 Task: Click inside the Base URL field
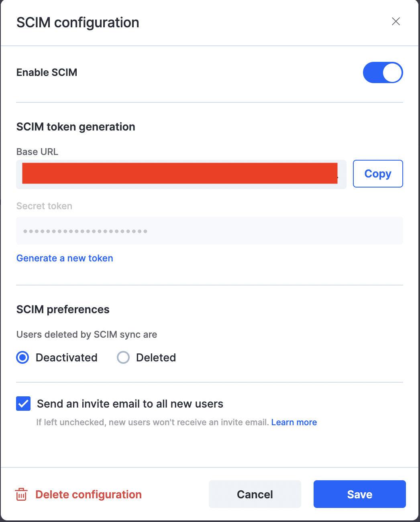[x=181, y=174]
